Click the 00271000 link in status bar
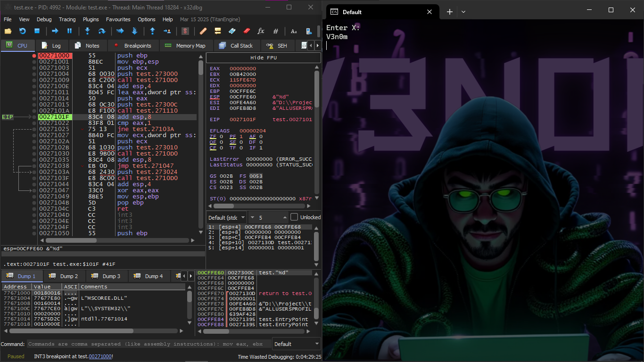 point(100,356)
